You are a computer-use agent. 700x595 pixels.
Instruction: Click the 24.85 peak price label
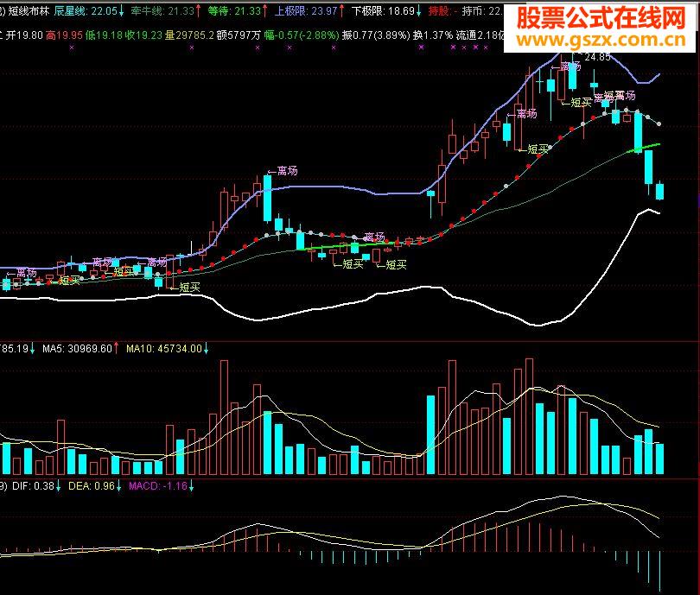coord(597,57)
